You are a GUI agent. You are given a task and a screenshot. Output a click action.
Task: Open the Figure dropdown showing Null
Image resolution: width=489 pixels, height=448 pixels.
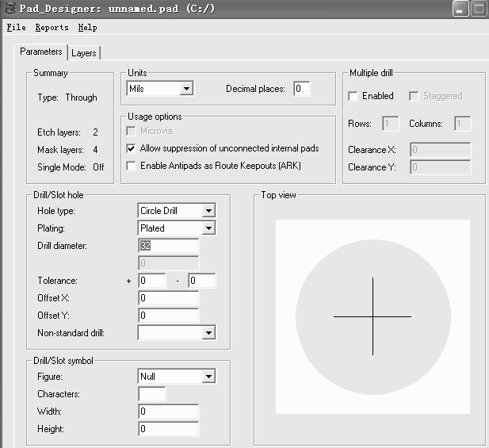[177, 377]
